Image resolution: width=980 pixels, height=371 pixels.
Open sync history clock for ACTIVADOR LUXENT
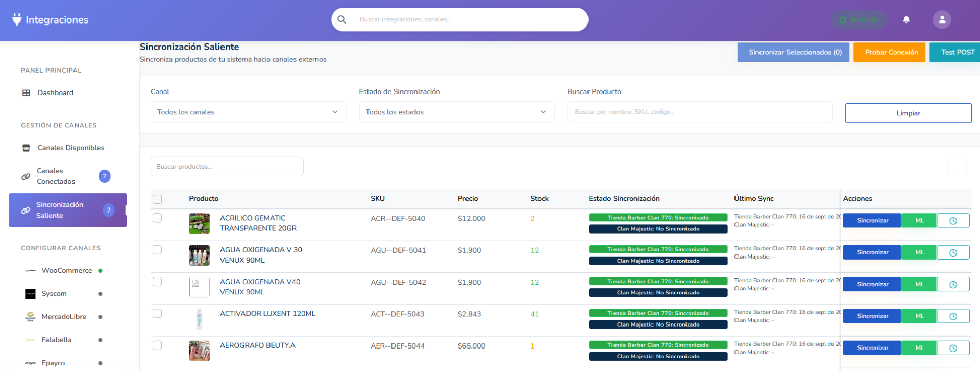(x=953, y=316)
